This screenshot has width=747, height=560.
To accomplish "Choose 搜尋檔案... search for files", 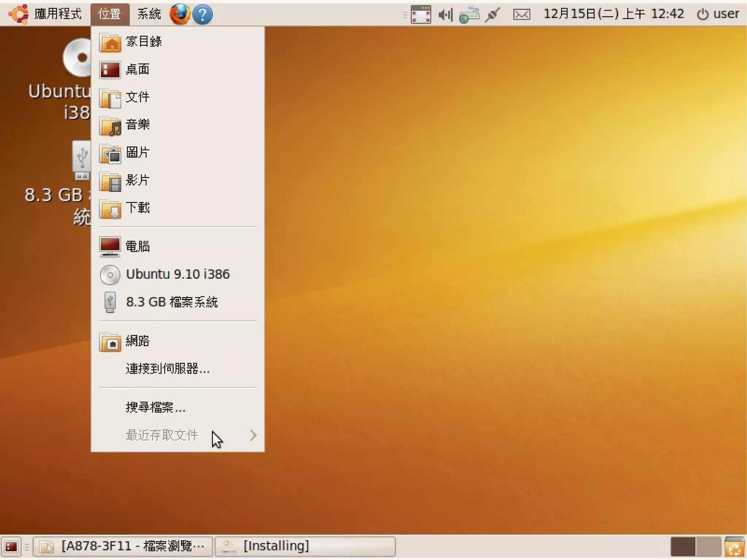I will pos(178,408).
